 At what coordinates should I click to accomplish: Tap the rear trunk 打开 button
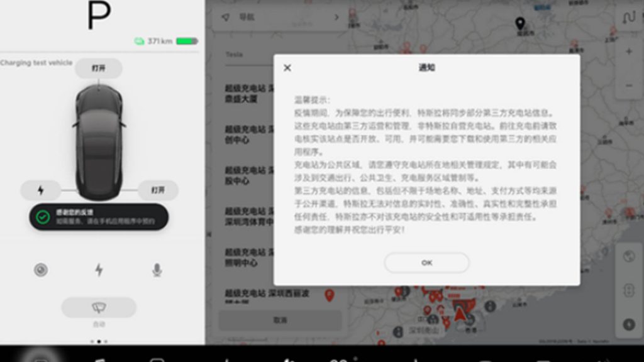[x=157, y=190]
